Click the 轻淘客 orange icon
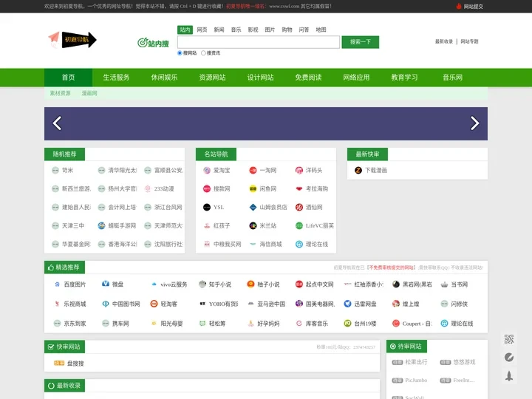The width and height of the screenshot is (532, 399). point(154,304)
